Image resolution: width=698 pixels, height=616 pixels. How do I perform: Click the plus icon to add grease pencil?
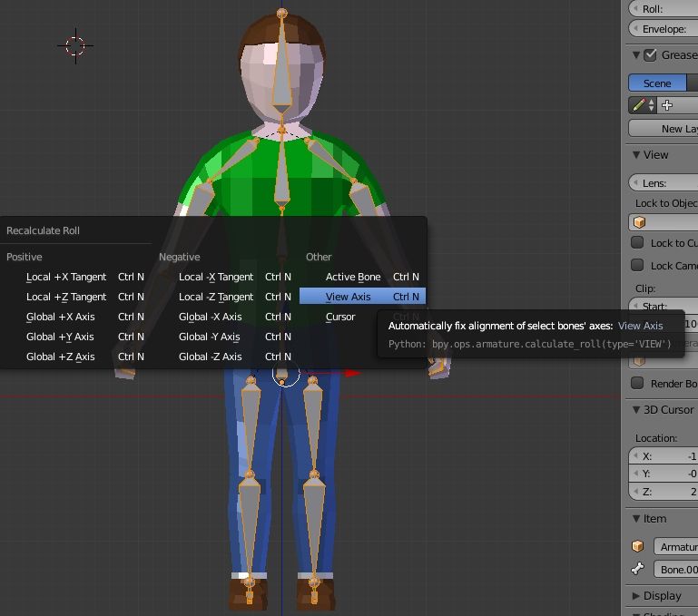point(667,105)
